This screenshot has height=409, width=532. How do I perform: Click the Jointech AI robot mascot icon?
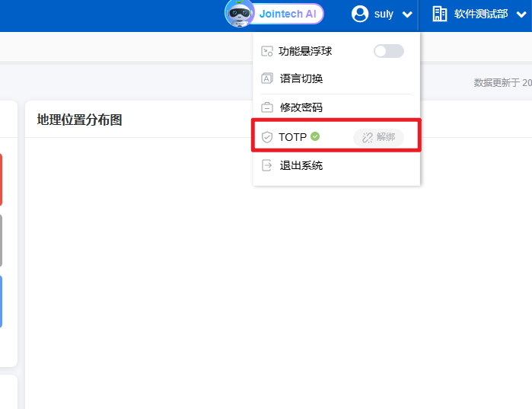(x=240, y=14)
